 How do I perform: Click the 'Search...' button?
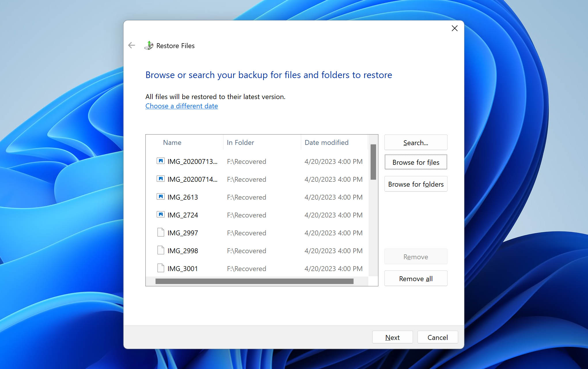click(x=416, y=142)
